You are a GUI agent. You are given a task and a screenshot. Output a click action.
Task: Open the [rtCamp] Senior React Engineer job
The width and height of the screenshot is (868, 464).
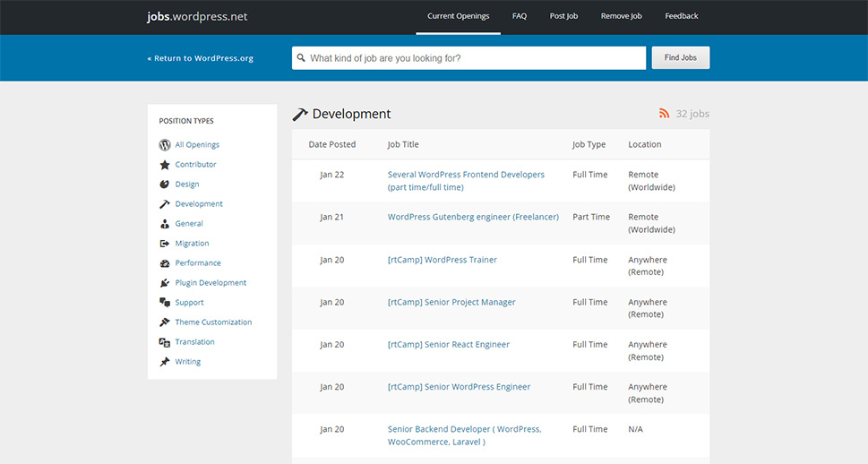(449, 344)
